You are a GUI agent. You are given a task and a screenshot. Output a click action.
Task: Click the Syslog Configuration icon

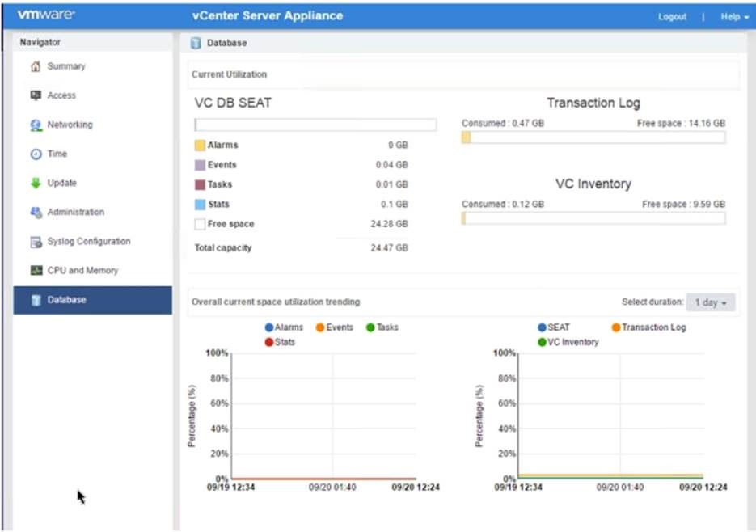point(36,242)
